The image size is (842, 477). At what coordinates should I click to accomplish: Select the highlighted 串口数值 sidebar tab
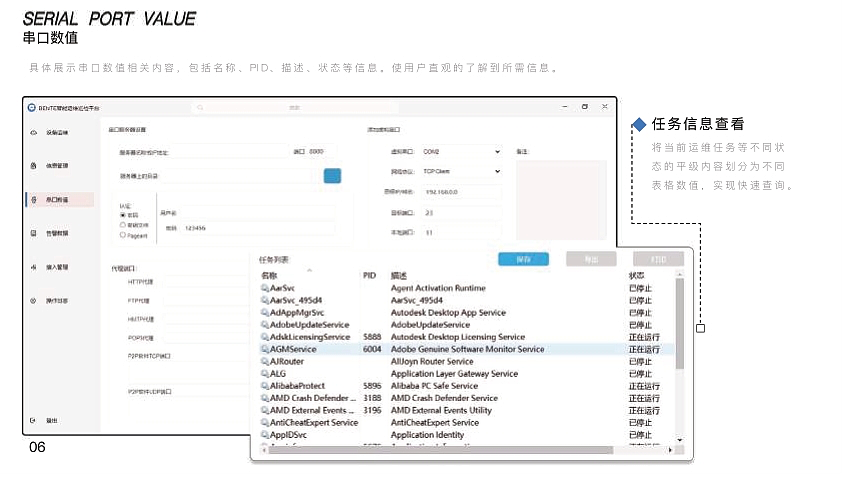(x=60, y=199)
